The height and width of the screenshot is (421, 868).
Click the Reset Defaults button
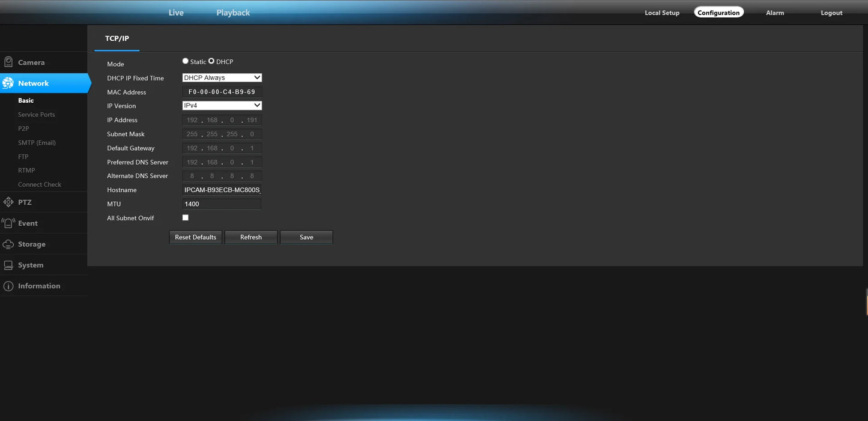[x=195, y=237]
